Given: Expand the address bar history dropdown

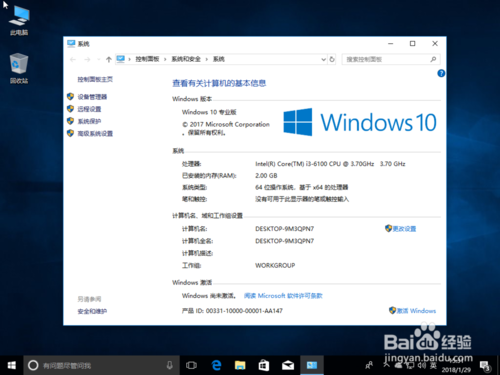Looking at the screenshot, I should pos(323,59).
